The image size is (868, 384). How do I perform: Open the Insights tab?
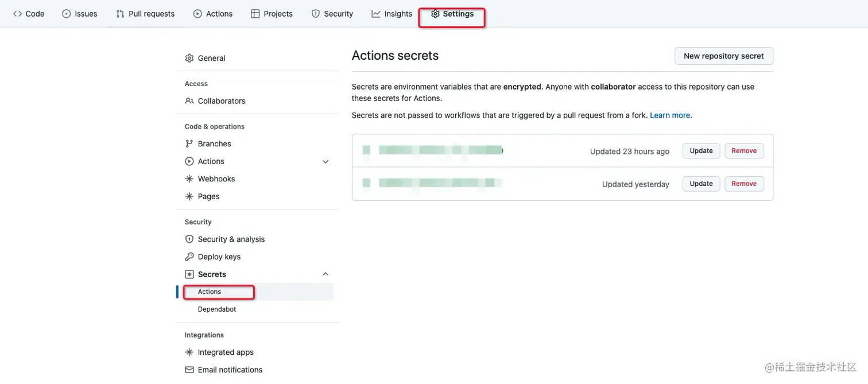[392, 14]
